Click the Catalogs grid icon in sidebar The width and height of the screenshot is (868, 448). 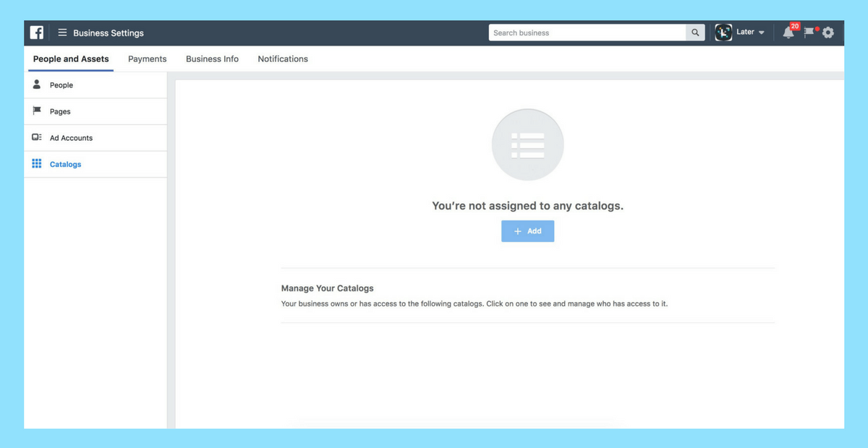pyautogui.click(x=37, y=164)
